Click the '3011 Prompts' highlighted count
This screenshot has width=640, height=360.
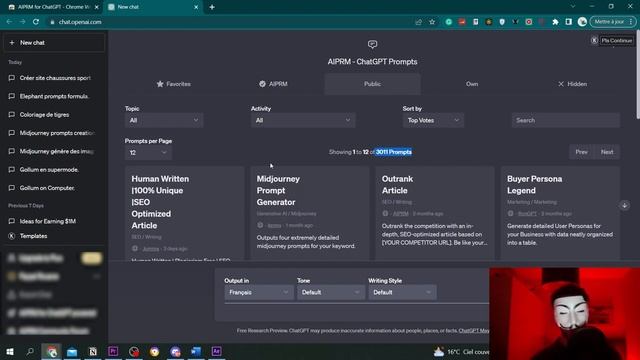tap(393, 152)
